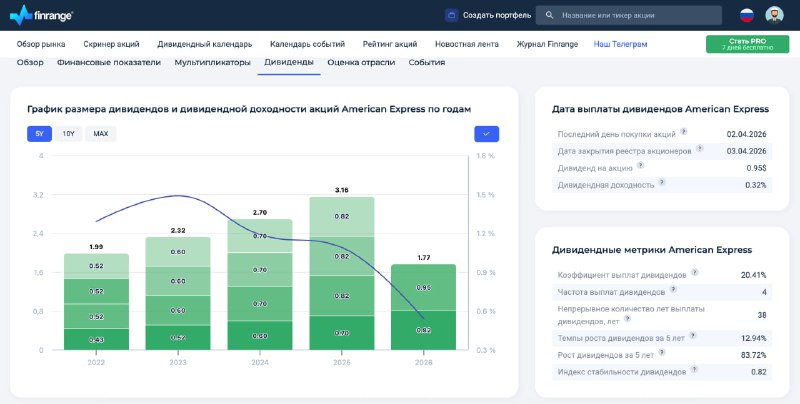Screen dimensions: 800x404
Task: Switch chart range to 10Y
Action: coord(68,133)
